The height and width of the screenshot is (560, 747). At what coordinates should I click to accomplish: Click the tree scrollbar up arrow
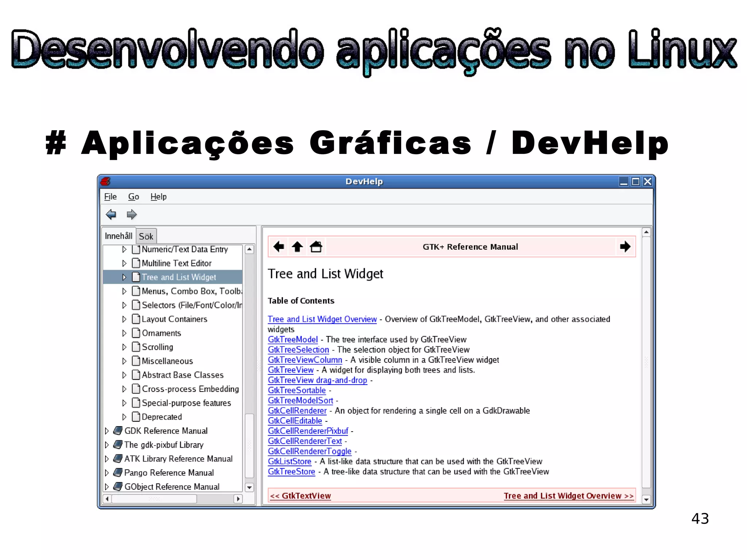click(x=249, y=249)
